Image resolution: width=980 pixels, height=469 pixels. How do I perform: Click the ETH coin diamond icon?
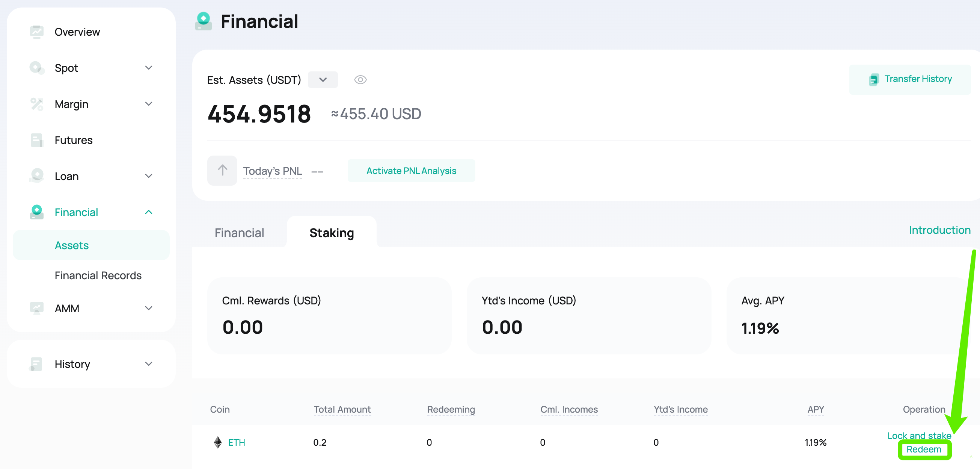(x=218, y=442)
